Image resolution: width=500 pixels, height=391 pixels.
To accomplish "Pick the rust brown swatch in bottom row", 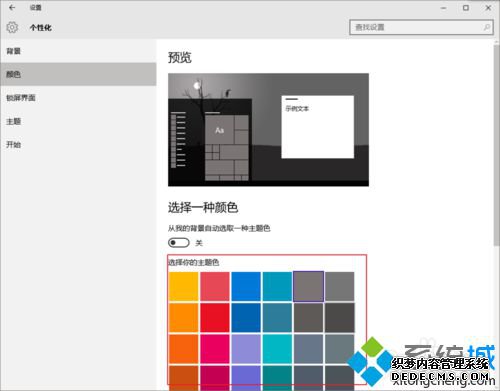I will pyautogui.click(x=183, y=378).
